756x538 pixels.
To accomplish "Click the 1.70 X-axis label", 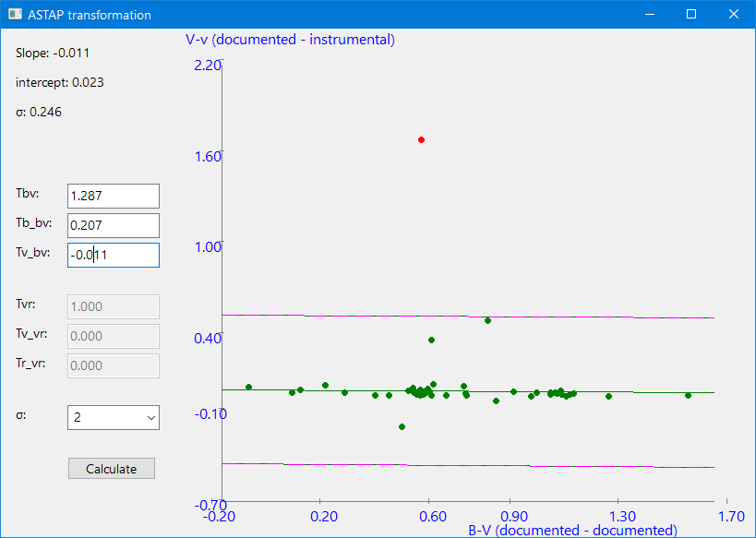I will click(731, 517).
